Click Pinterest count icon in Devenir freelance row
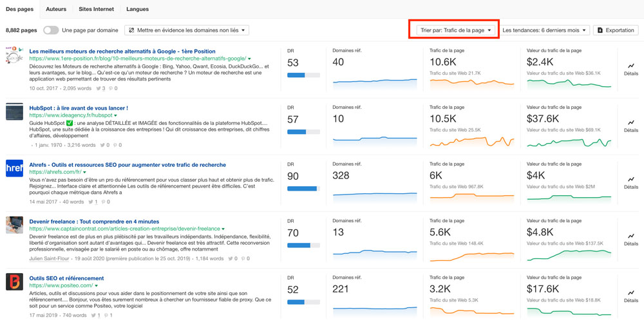This screenshot has height=324, width=644. pyautogui.click(x=243, y=259)
